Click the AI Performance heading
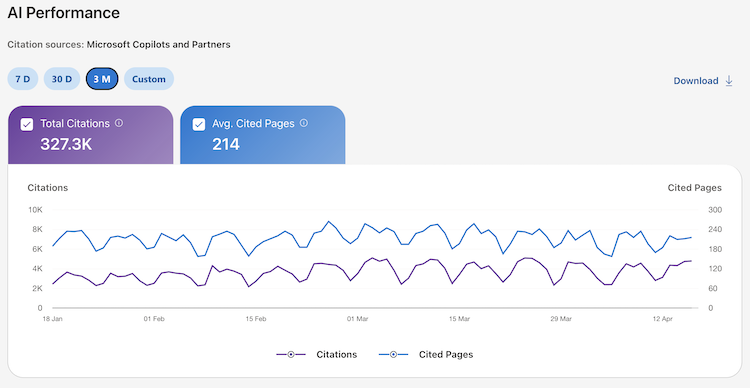The height and width of the screenshot is (388, 750). 64,12
